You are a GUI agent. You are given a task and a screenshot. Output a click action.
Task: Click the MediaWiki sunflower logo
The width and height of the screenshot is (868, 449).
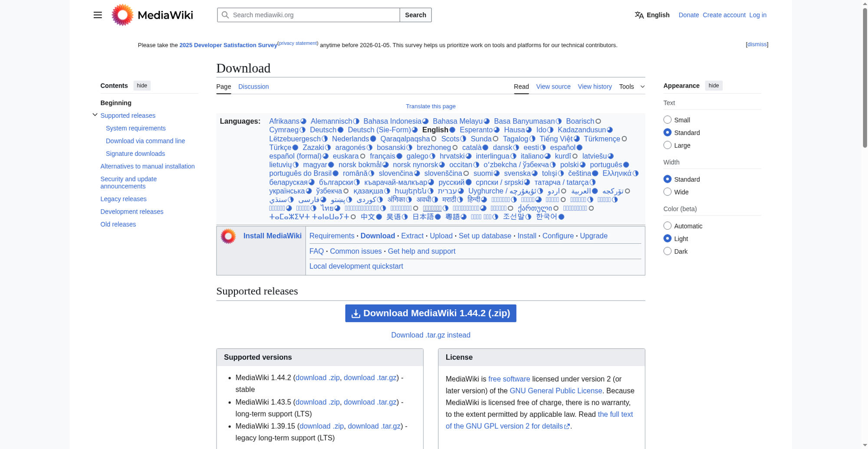tap(122, 15)
